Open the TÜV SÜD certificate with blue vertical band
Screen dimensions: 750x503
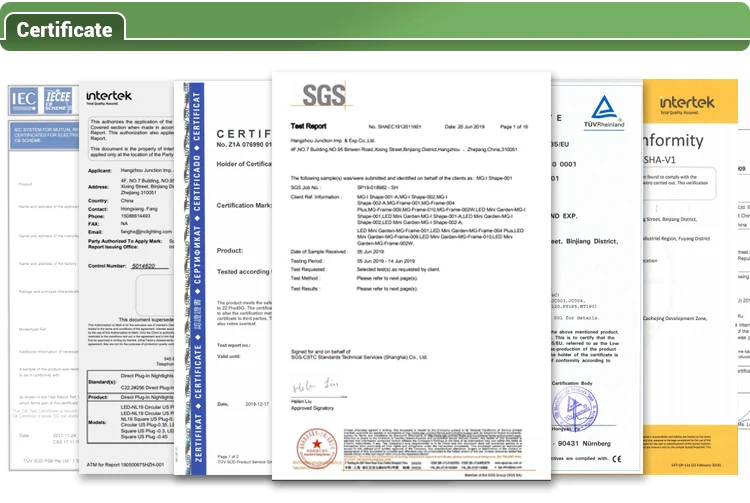[223, 278]
